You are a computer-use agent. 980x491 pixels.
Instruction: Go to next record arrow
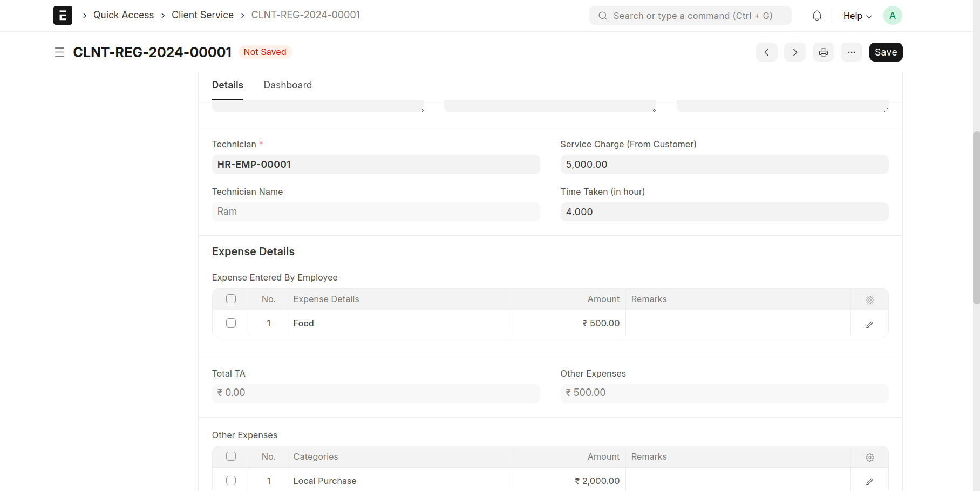tap(794, 52)
